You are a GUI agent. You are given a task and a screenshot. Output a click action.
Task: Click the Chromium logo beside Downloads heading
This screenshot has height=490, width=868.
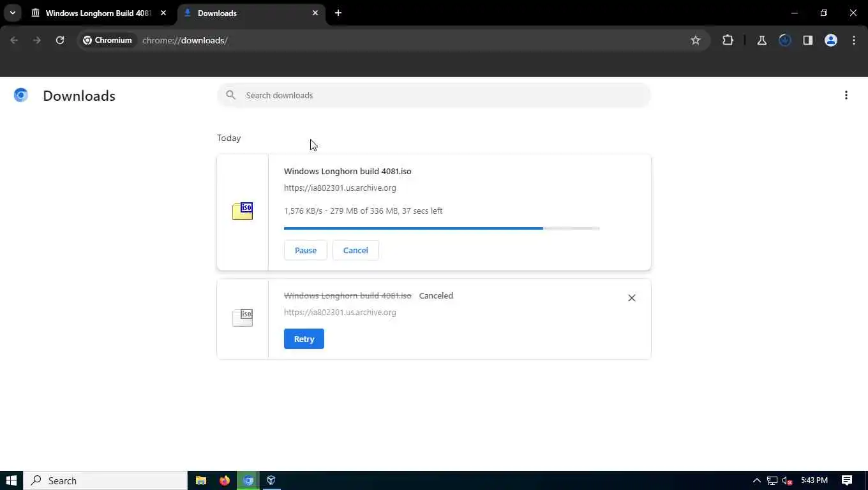pos(21,95)
